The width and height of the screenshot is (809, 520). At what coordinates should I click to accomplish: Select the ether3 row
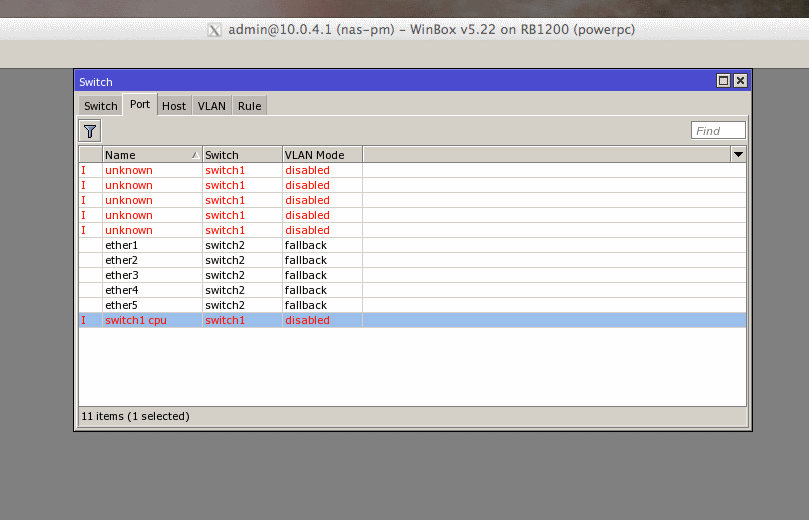point(412,275)
